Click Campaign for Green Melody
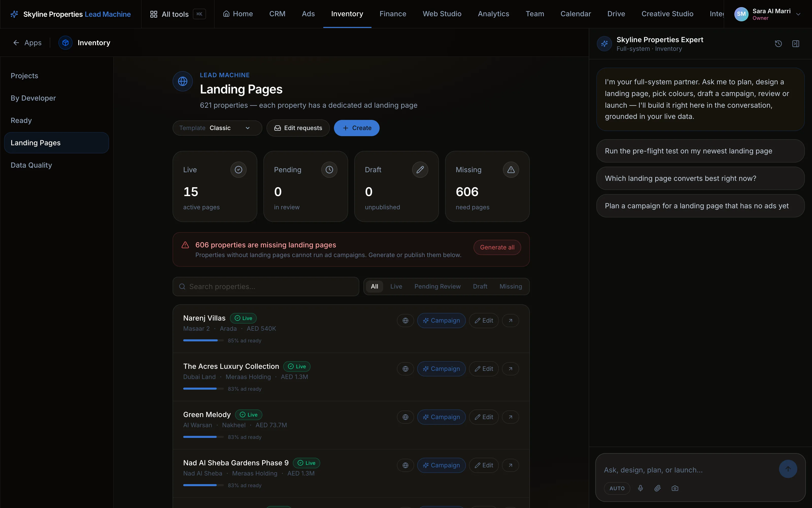The height and width of the screenshot is (508, 812). coord(441,417)
